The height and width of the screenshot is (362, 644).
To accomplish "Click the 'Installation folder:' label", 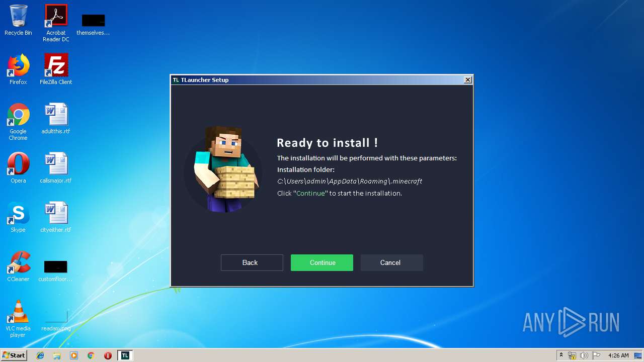I will point(306,169).
